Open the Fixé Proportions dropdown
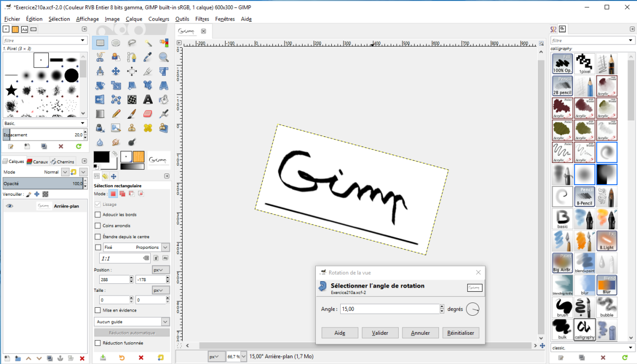Screen dimensions: 637x364 [136, 247]
